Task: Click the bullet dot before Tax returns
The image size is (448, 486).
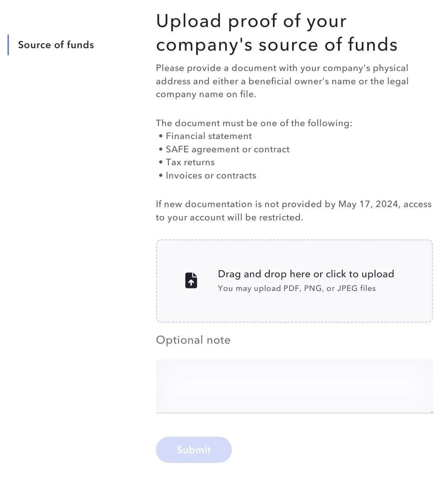Action: coord(161,162)
